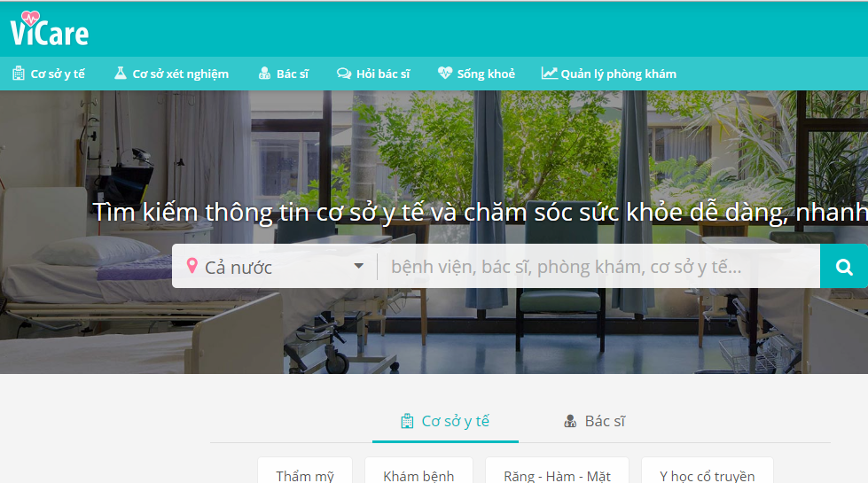Click the magnifier search button
Screen dimensions: 868x483
tap(844, 266)
